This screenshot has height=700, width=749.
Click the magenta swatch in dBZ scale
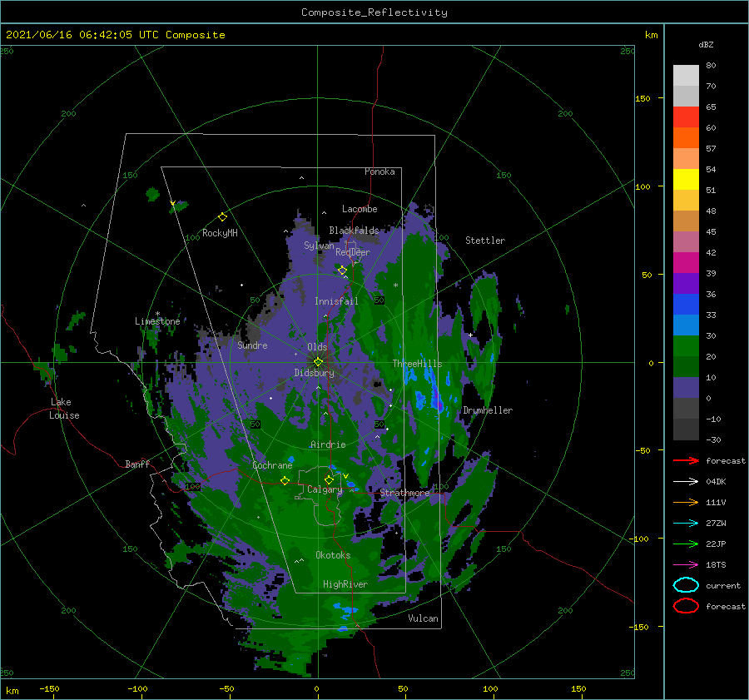point(686,263)
